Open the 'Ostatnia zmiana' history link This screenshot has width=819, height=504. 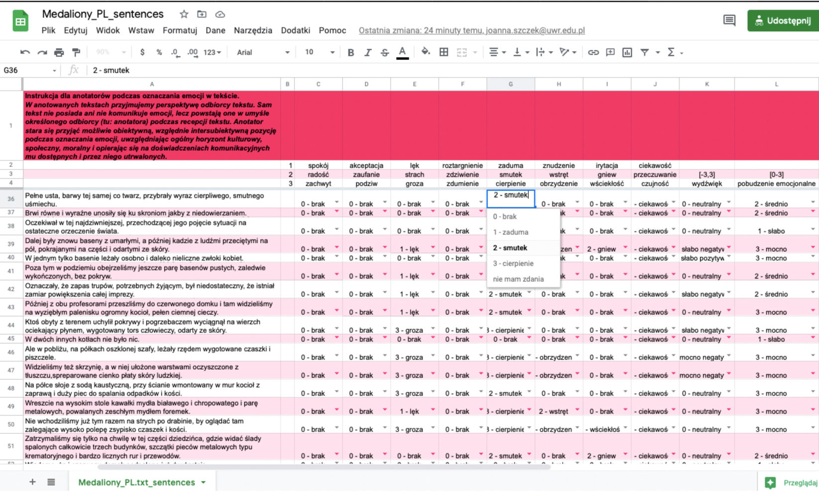coord(471,30)
